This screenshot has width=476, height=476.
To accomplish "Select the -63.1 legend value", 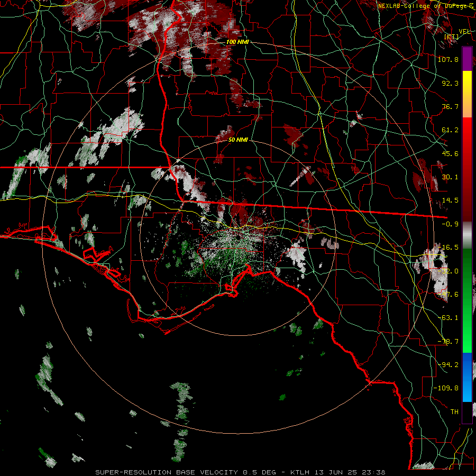I will tap(448, 318).
